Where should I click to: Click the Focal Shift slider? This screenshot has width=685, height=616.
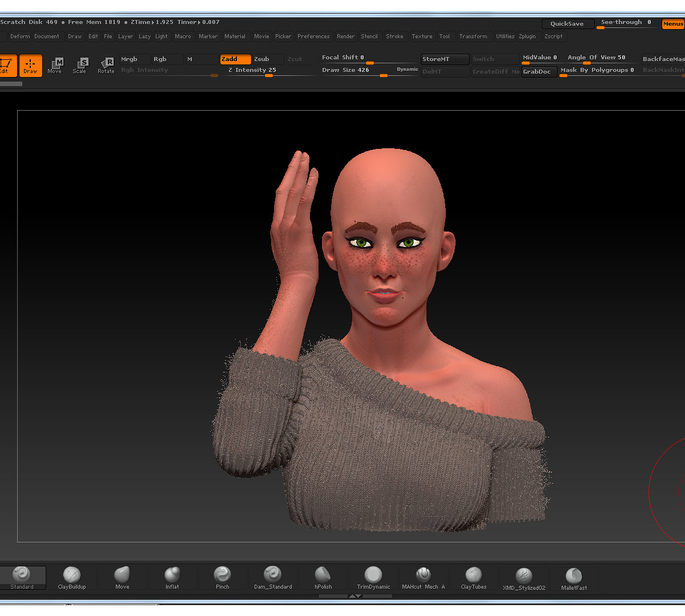[369, 58]
